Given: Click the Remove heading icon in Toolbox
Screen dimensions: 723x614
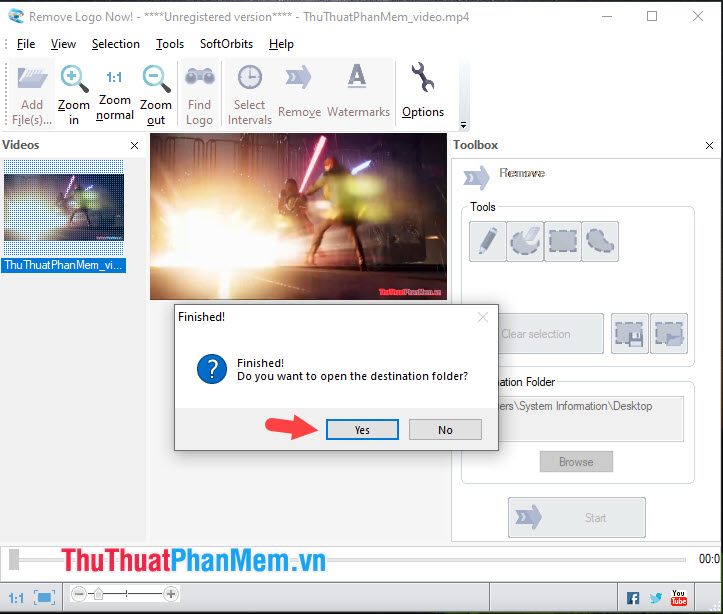Looking at the screenshot, I should tap(476, 177).
